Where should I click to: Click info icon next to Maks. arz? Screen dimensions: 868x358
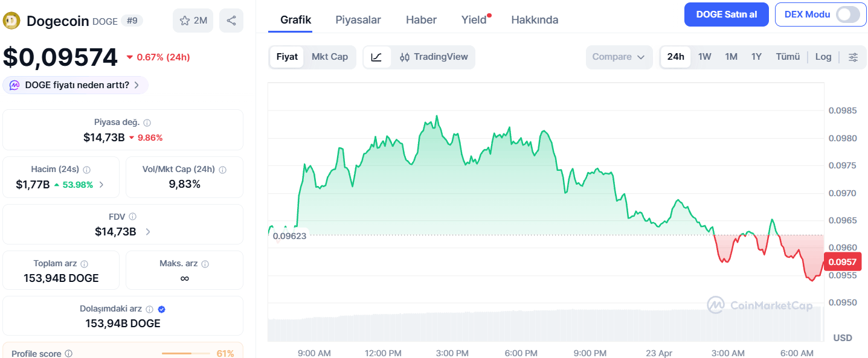coord(205,264)
